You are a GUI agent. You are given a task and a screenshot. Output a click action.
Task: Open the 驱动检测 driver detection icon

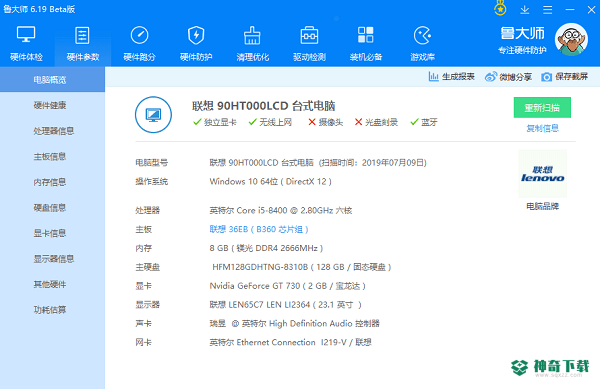(x=309, y=35)
